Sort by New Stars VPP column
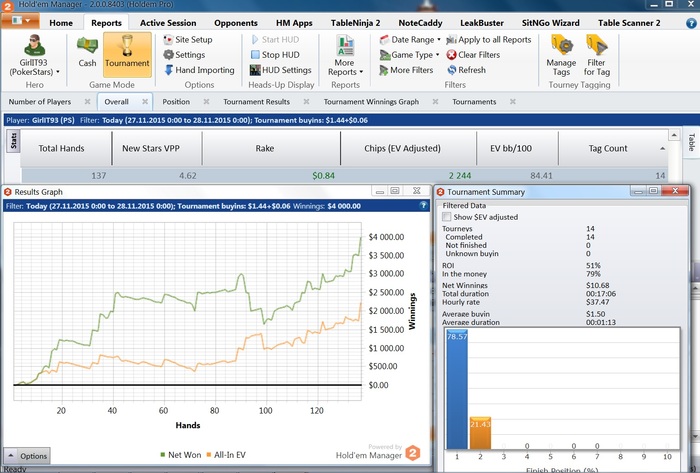 [157, 148]
